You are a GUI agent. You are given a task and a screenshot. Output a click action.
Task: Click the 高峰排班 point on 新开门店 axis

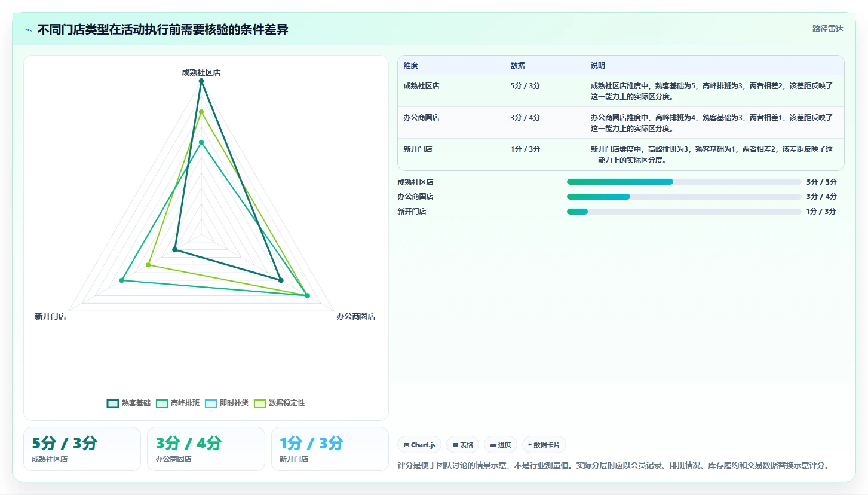coord(122,280)
